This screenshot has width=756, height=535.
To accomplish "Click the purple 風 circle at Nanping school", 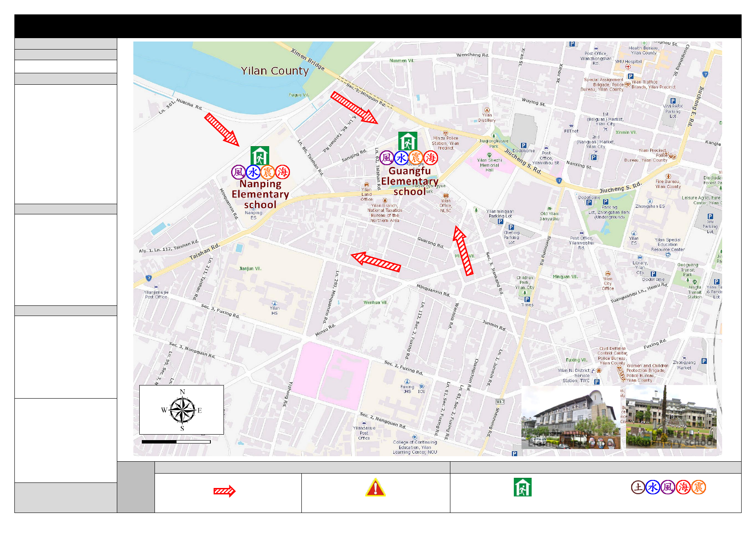I will coord(239,172).
